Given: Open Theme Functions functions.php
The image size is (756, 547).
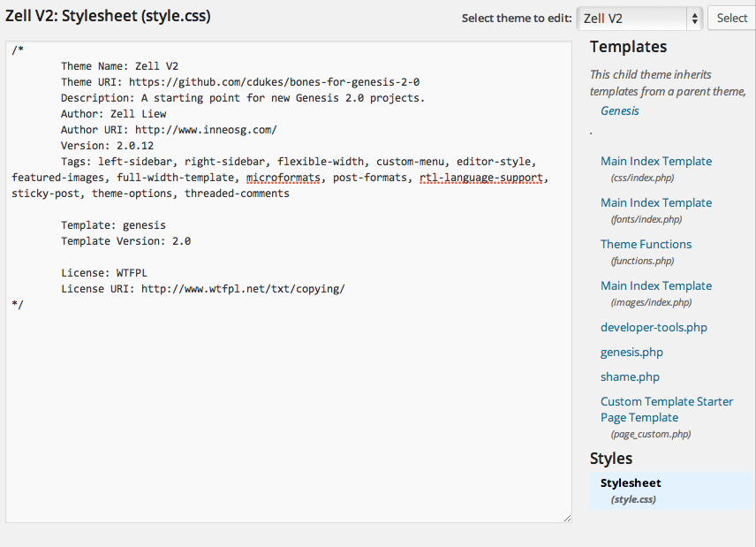Looking at the screenshot, I should click(646, 244).
